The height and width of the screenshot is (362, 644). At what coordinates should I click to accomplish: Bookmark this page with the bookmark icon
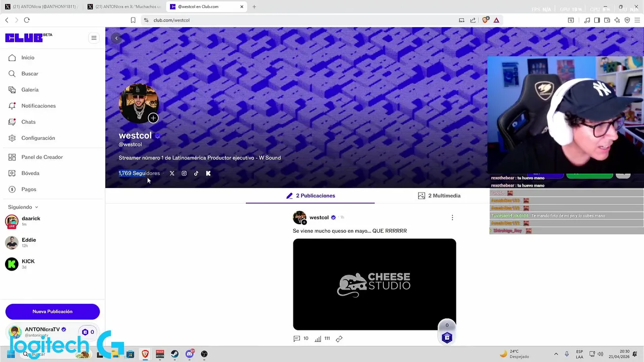(x=133, y=20)
